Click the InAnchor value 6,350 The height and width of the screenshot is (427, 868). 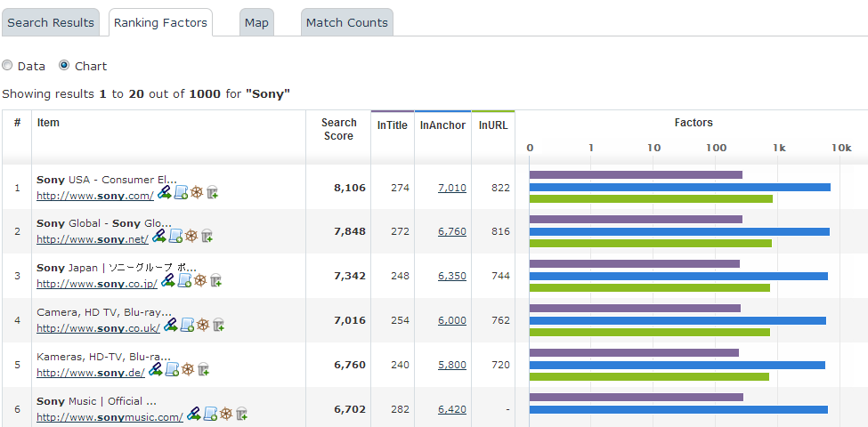point(451,276)
